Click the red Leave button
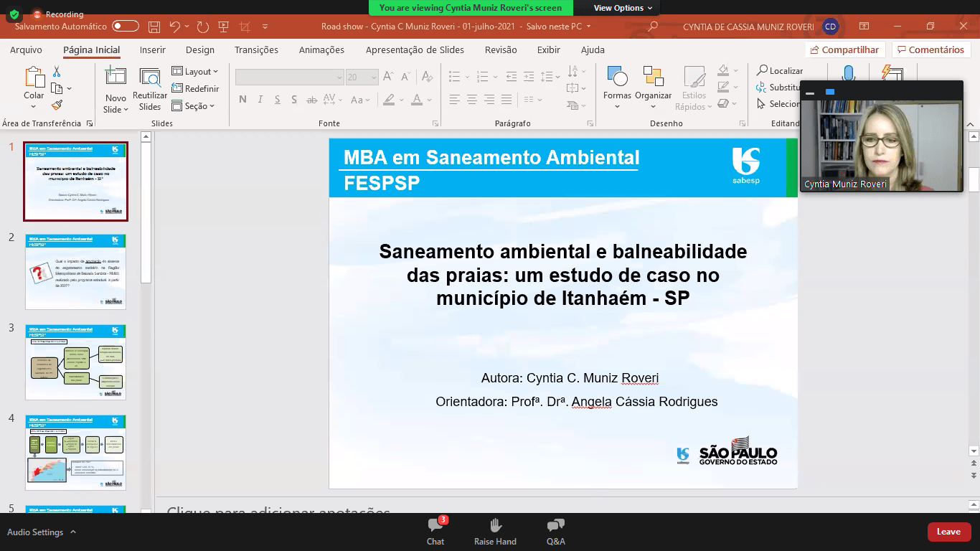The image size is (980, 551). [948, 532]
